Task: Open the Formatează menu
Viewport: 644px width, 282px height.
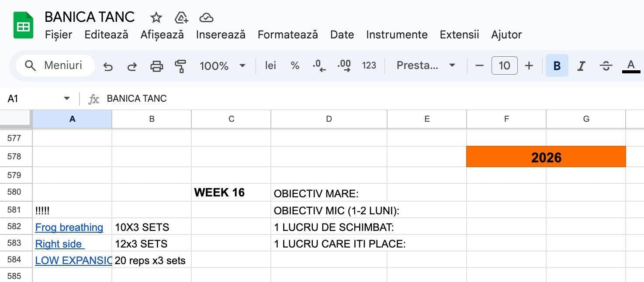Action: coord(287,34)
